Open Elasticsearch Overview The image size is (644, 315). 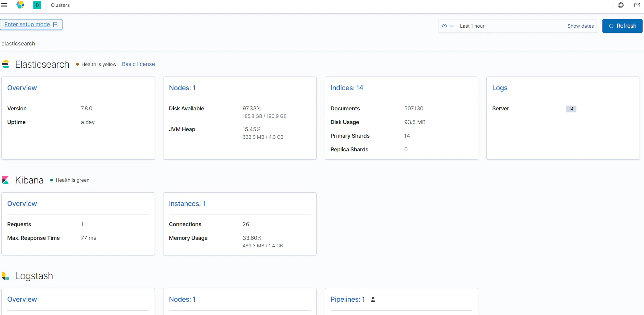tap(22, 88)
